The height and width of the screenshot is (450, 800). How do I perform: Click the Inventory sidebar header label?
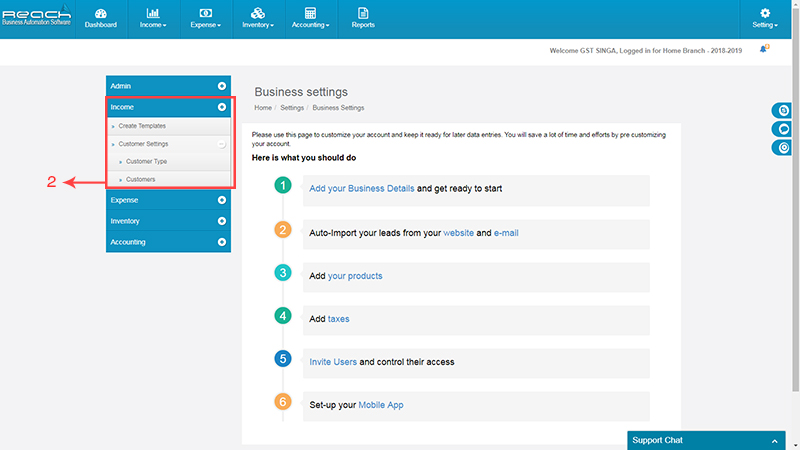point(125,221)
